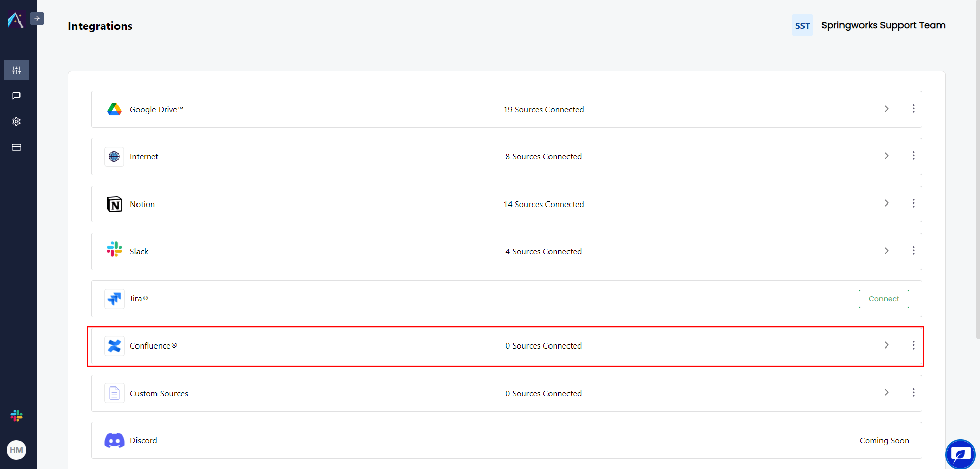Viewport: 980px width, 469px height.
Task: Open the support chat widget at bottom right
Action: pyautogui.click(x=959, y=454)
